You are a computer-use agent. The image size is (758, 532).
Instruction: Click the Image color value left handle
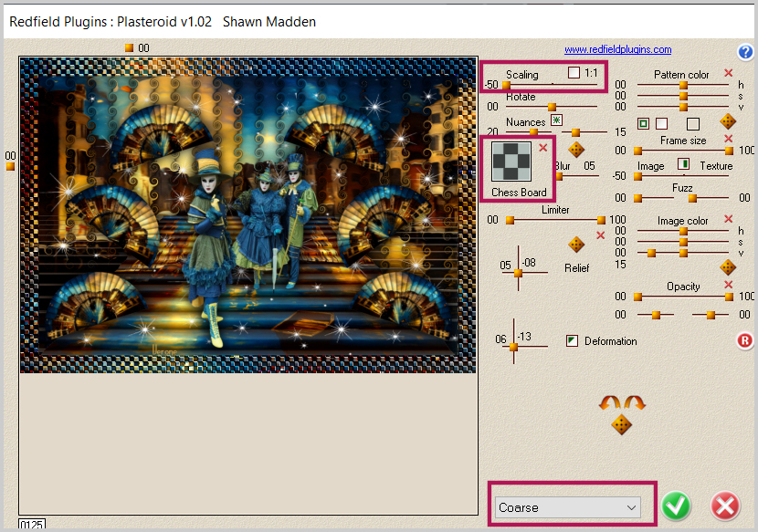651,253
